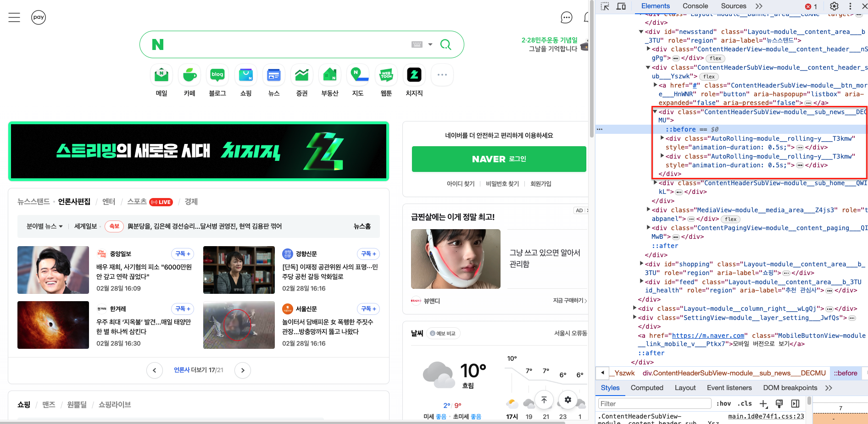The width and height of the screenshot is (868, 424).
Task: Click the 회원가입 link
Action: click(x=541, y=184)
